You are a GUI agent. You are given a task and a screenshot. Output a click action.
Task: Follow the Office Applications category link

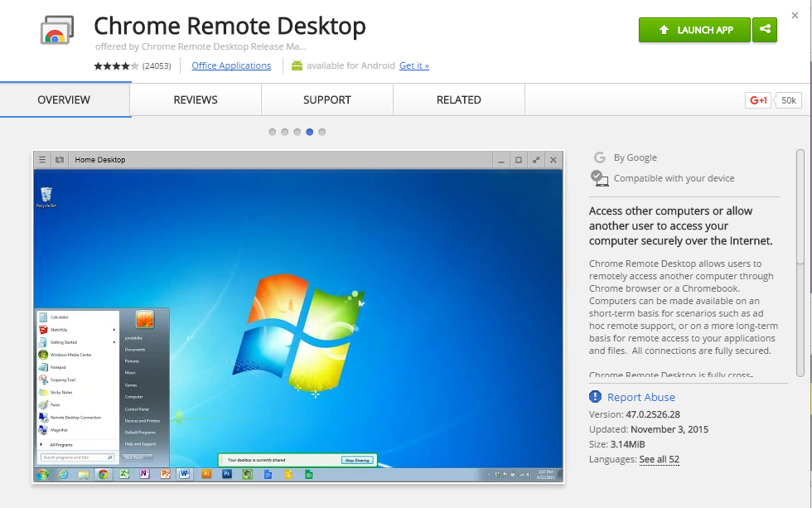231,65
